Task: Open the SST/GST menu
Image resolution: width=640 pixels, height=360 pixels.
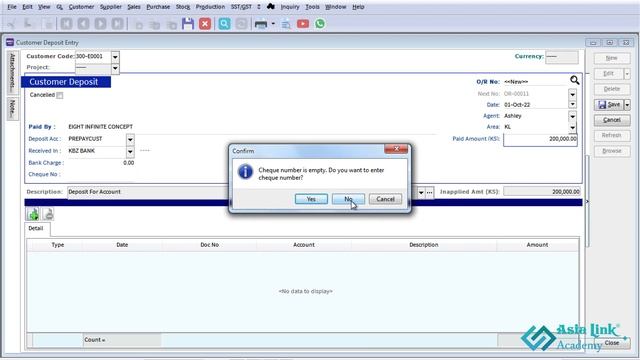Action: 241,7
